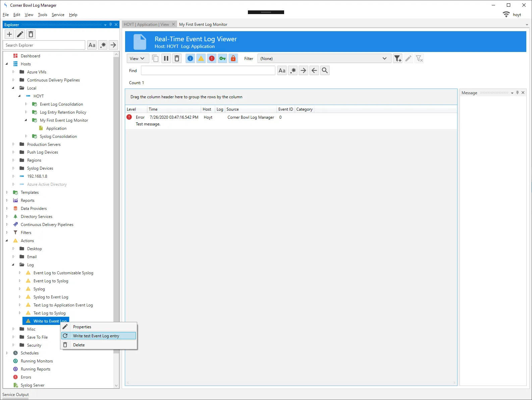The height and width of the screenshot is (400, 532).
Task: Open the Filter (None) dropdown
Action: click(324, 59)
